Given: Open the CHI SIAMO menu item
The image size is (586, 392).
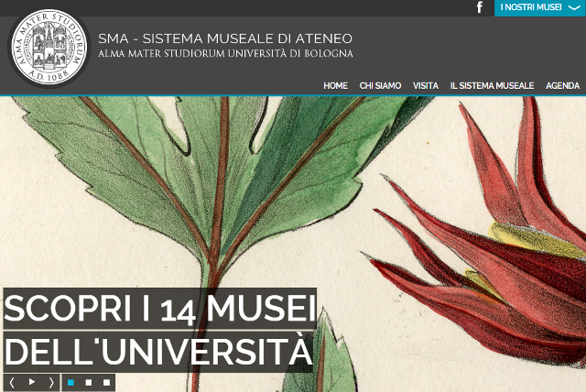Looking at the screenshot, I should point(380,85).
